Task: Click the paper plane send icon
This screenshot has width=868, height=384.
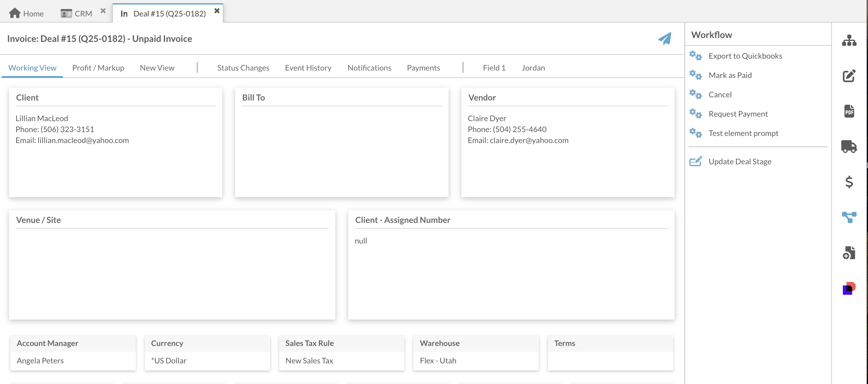Action: (x=665, y=39)
